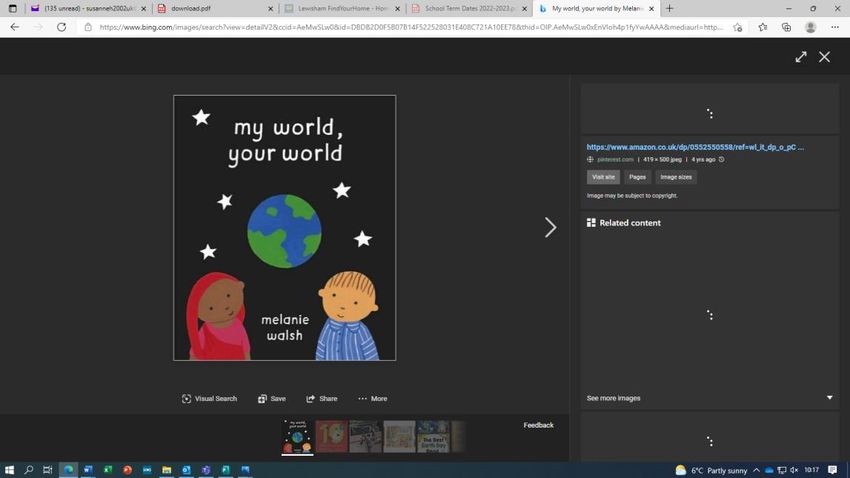Viewport: 850px width, 478px height.
Task: Close the My world, your world tab
Action: (x=651, y=9)
